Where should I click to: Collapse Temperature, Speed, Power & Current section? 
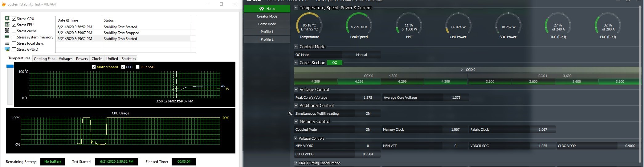point(296,8)
